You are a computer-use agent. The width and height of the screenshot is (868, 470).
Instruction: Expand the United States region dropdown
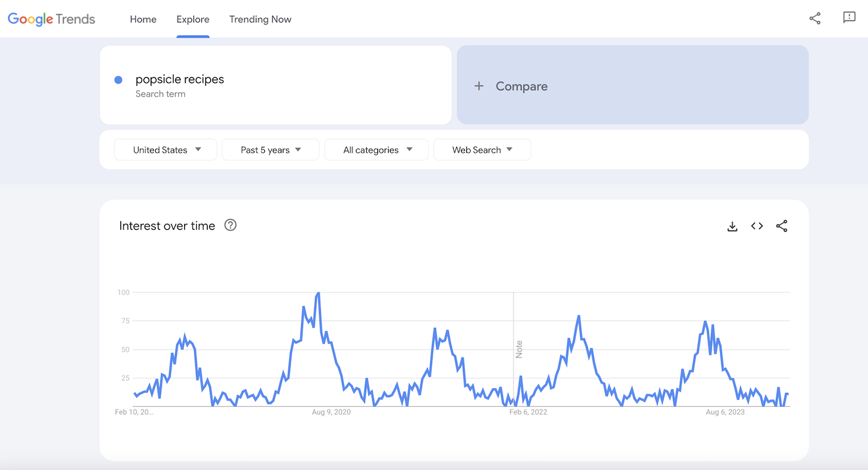166,150
